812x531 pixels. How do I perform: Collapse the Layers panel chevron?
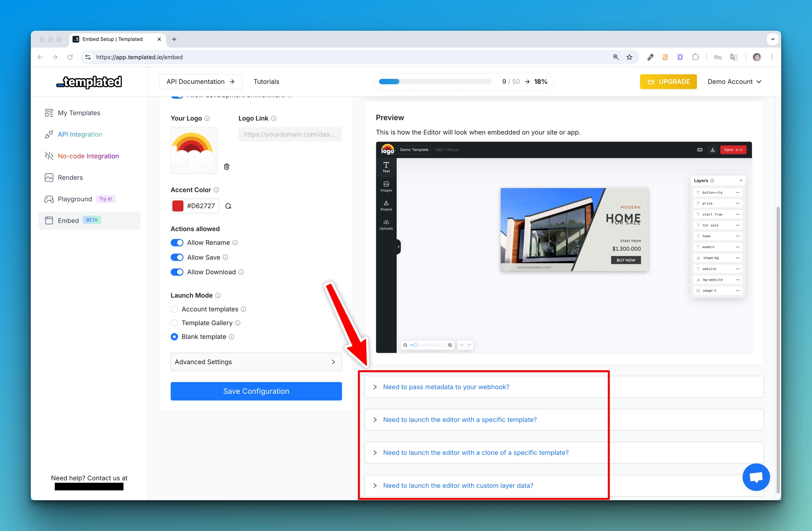[x=741, y=181]
